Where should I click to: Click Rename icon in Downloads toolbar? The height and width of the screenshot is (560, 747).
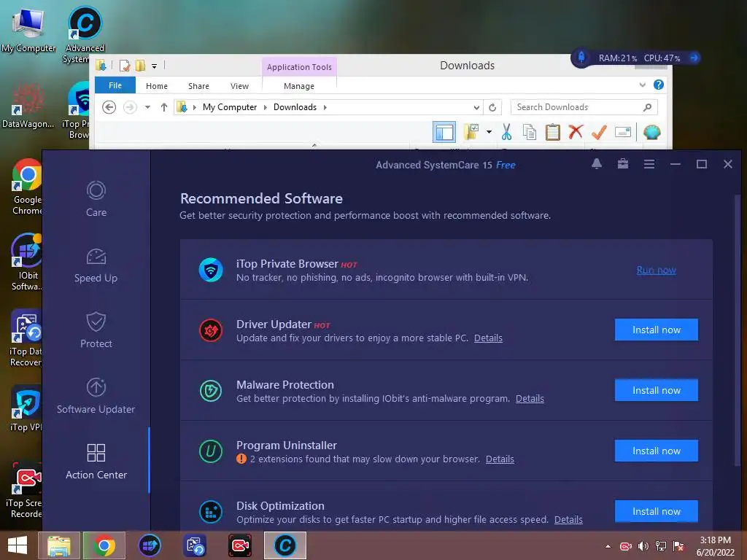[623, 132]
